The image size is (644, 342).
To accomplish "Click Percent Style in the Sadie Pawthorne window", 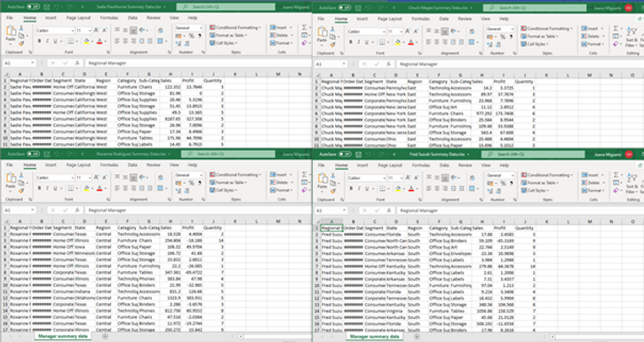I will pyautogui.click(x=191, y=36).
